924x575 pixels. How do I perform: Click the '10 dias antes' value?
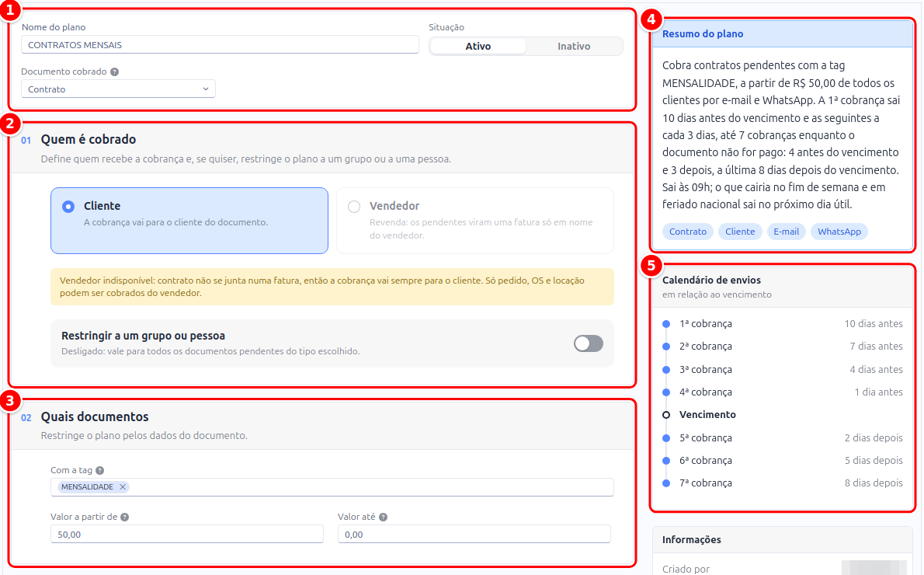click(x=874, y=324)
